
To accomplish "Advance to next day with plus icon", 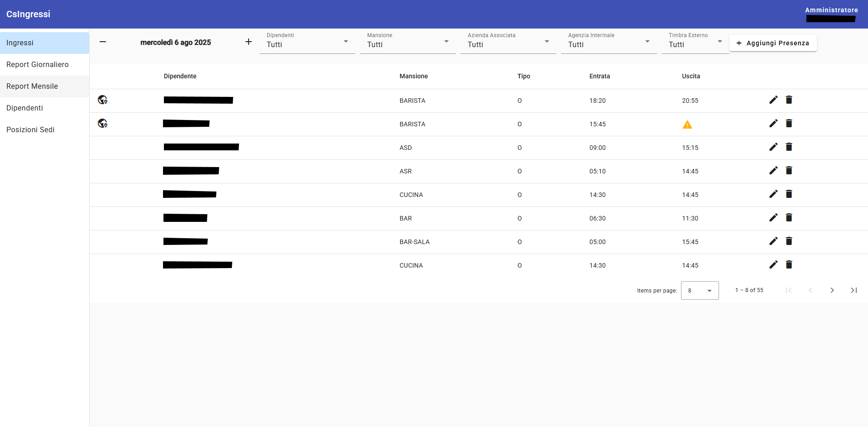I will pyautogui.click(x=249, y=42).
